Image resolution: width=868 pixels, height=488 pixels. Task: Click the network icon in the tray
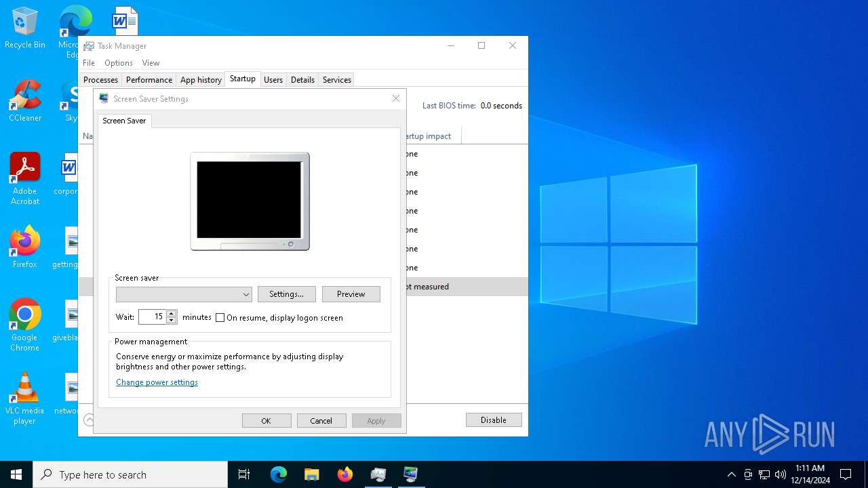(764, 474)
